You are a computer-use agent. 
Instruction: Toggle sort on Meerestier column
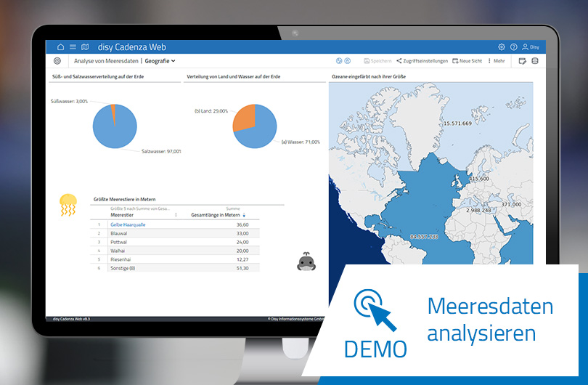[x=176, y=215]
